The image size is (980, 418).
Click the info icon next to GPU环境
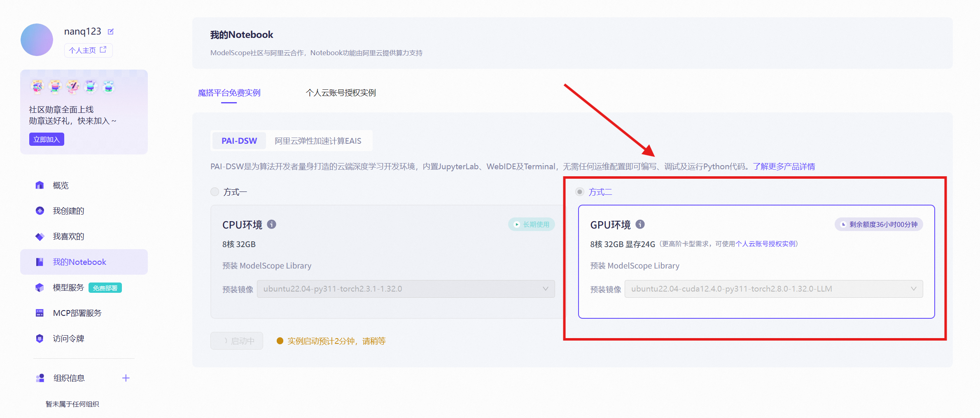click(x=640, y=224)
